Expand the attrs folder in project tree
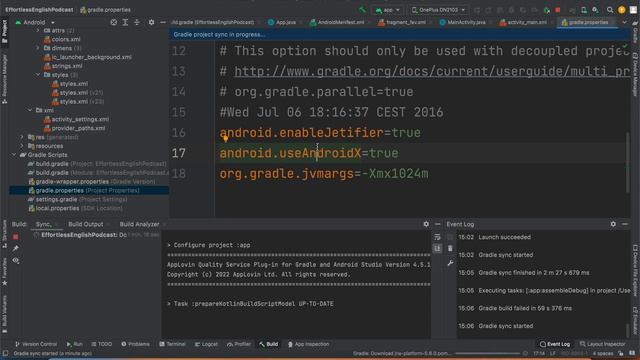The image size is (640, 360). point(38,30)
